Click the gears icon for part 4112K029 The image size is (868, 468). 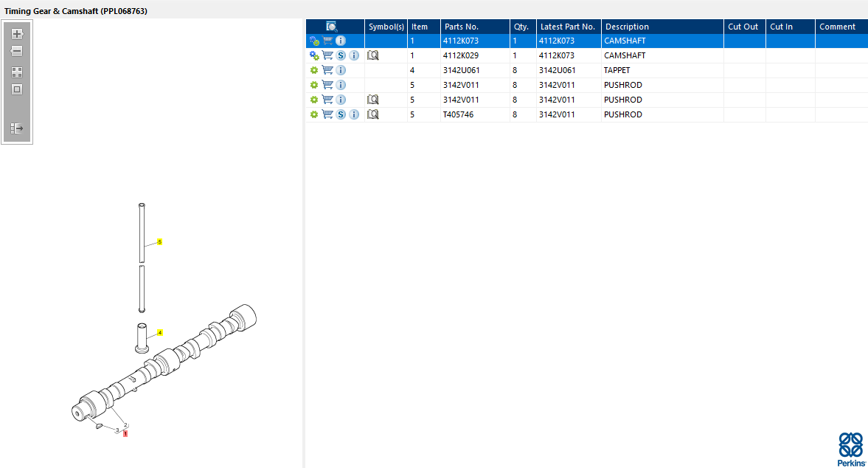(x=314, y=55)
